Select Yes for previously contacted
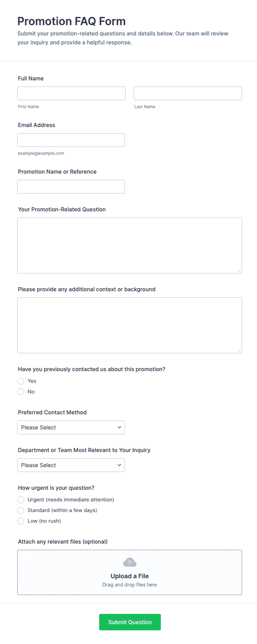Viewport: 257px width, 644px height. pos(21,381)
